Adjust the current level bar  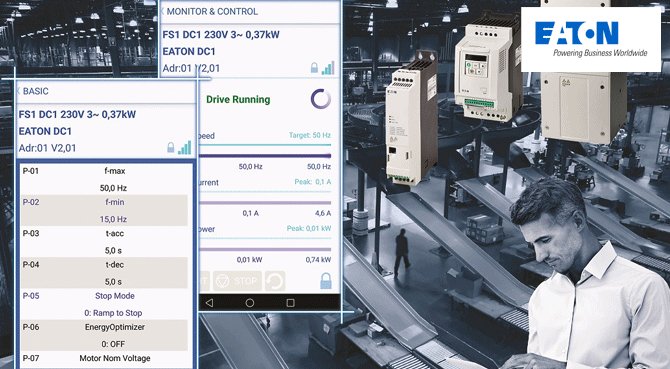pyautogui.click(x=265, y=202)
